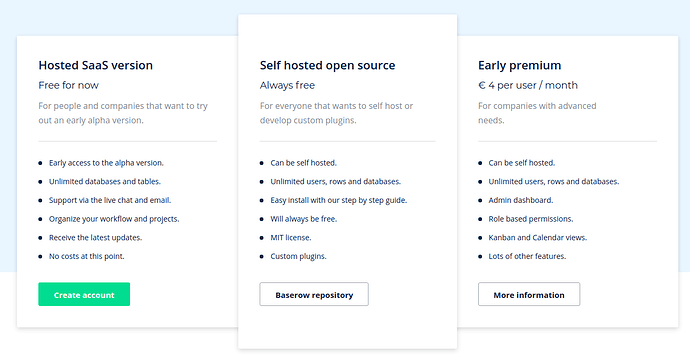Click 'Will always be free.' item
This screenshot has height=361, width=690.
[x=304, y=219]
